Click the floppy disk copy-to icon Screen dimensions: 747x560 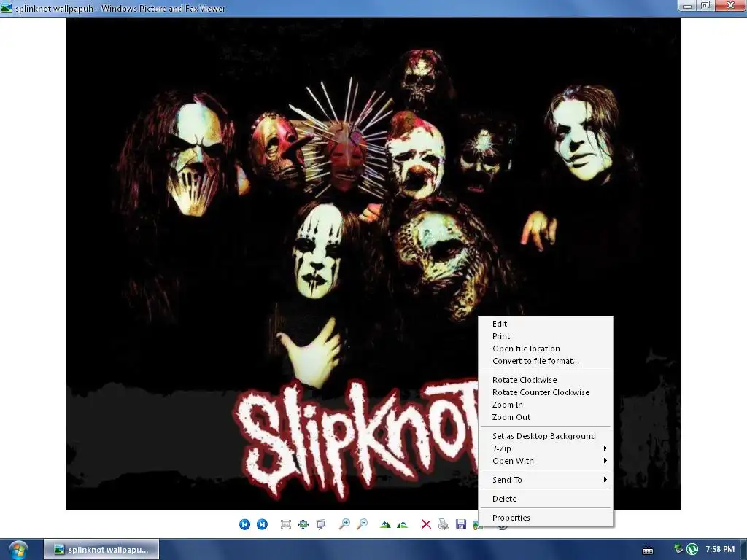pyautogui.click(x=461, y=524)
